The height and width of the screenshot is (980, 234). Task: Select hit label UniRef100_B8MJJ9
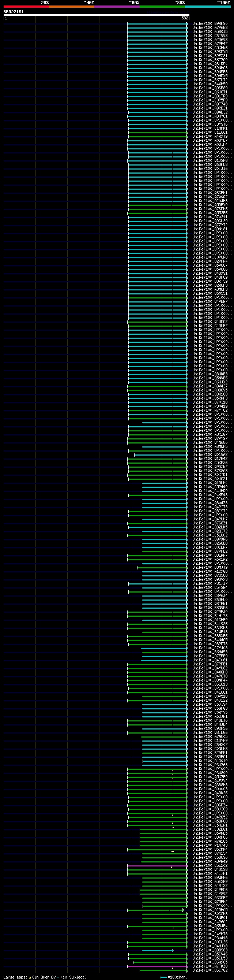tap(210, 568)
